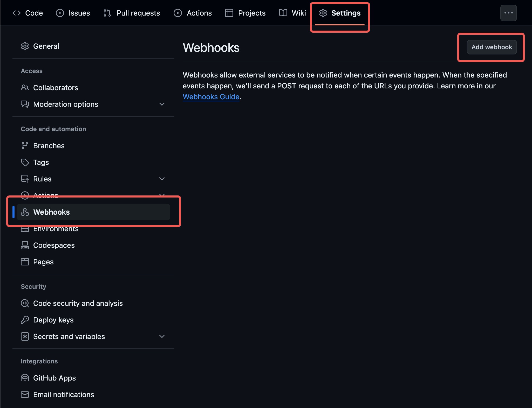
Task: Go to Deploy keys page
Action: (x=93, y=320)
